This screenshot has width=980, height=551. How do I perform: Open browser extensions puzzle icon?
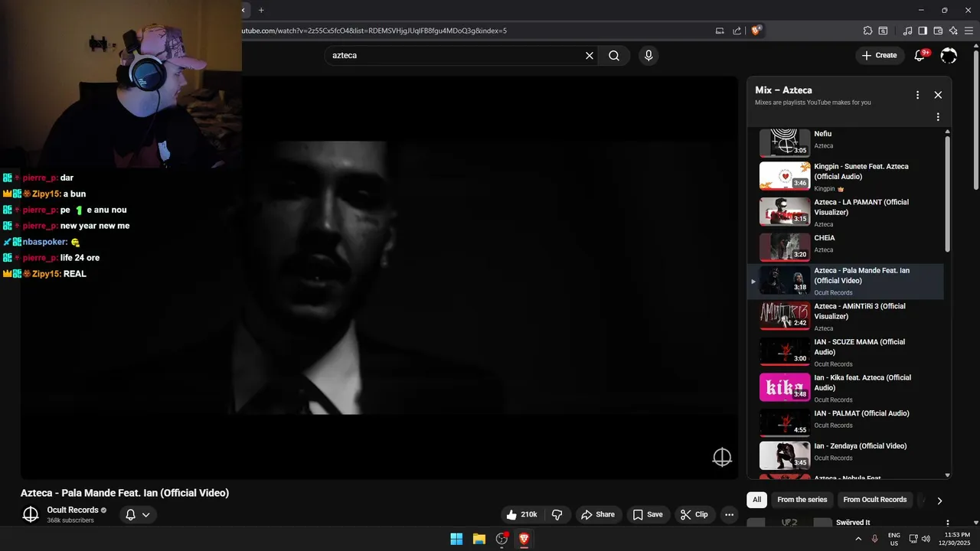tap(867, 31)
